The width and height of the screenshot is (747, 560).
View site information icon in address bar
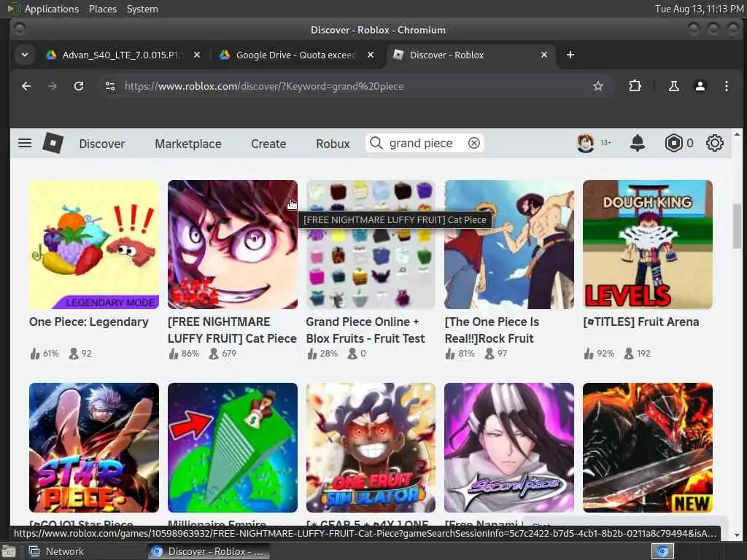110,86
